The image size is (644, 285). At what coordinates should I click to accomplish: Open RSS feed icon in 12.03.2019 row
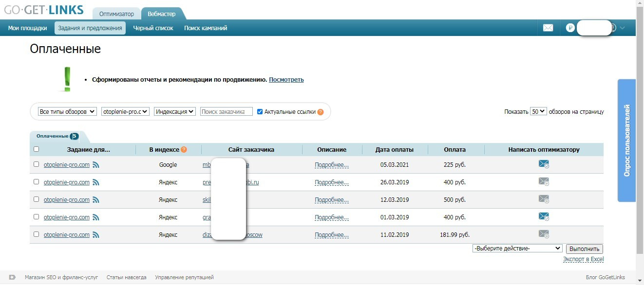pyautogui.click(x=96, y=200)
